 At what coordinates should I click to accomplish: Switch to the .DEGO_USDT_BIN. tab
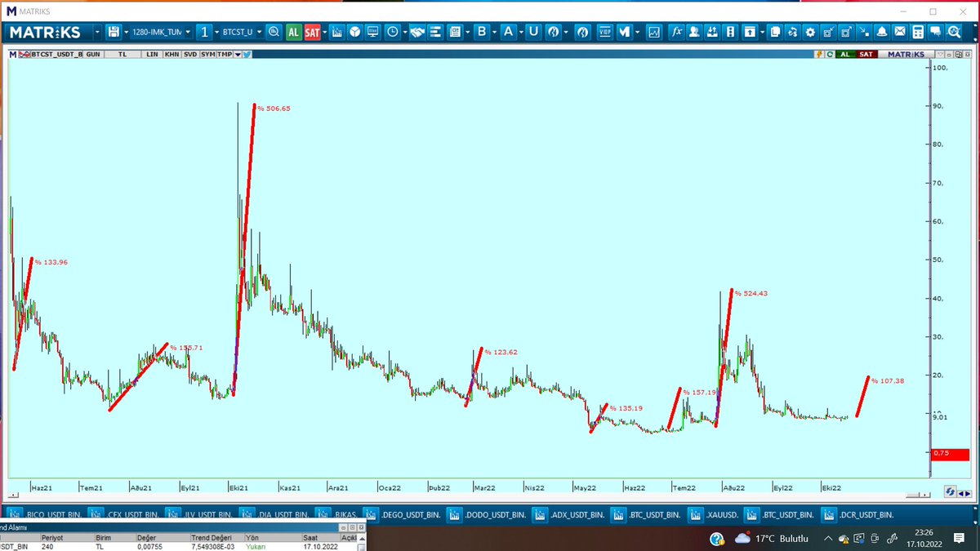(x=403, y=514)
